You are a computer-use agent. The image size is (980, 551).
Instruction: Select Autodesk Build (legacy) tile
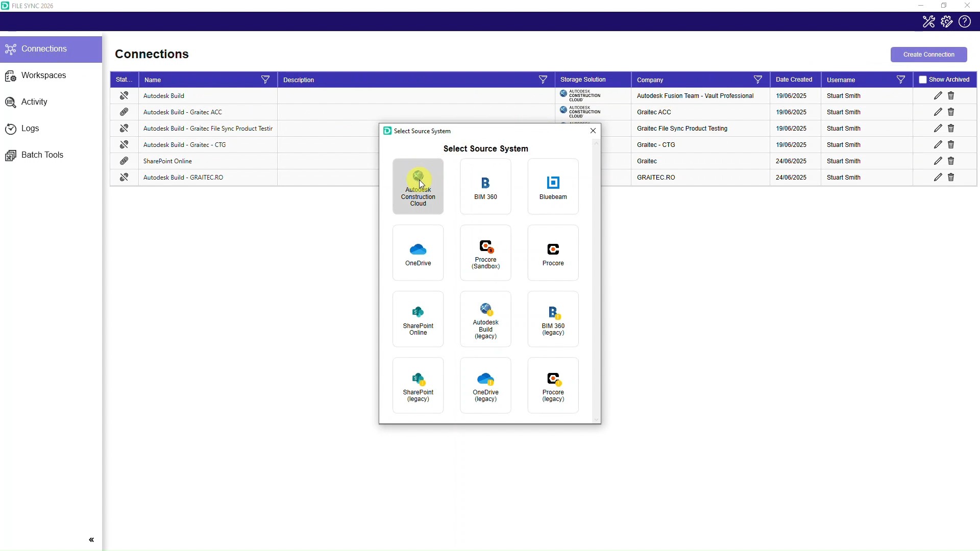point(485,319)
